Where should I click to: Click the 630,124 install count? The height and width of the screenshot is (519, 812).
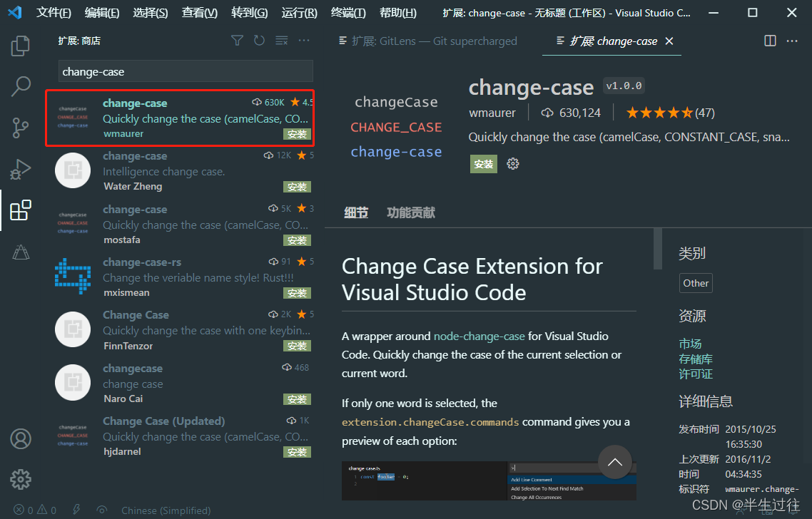pos(571,113)
